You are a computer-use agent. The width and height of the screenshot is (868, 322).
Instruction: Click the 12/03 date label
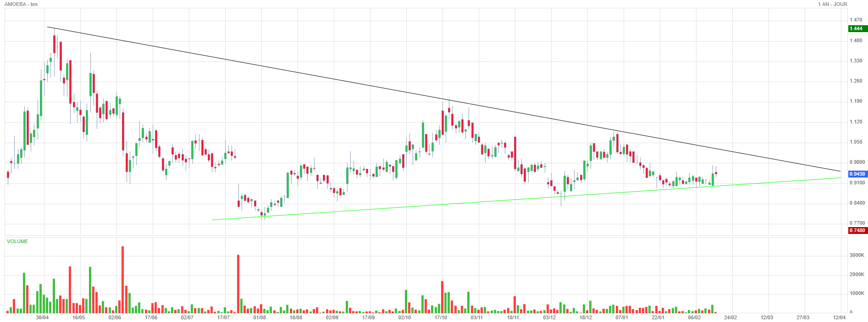click(x=767, y=317)
